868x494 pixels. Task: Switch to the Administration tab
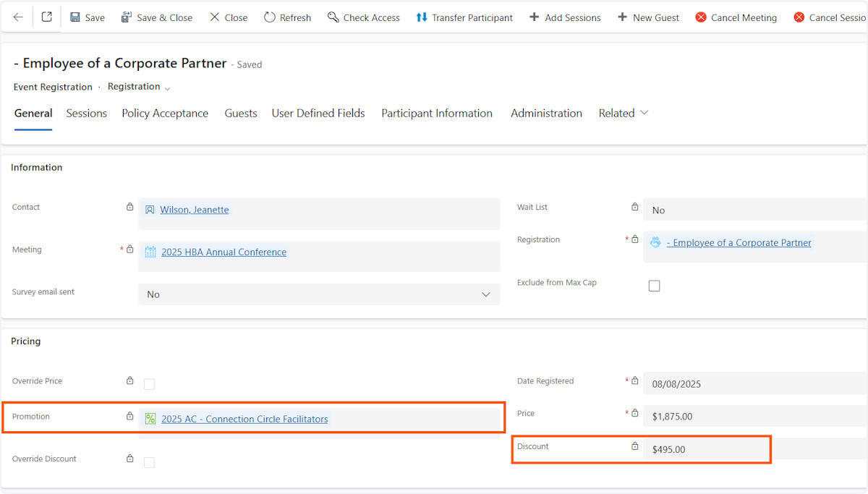pyautogui.click(x=546, y=113)
